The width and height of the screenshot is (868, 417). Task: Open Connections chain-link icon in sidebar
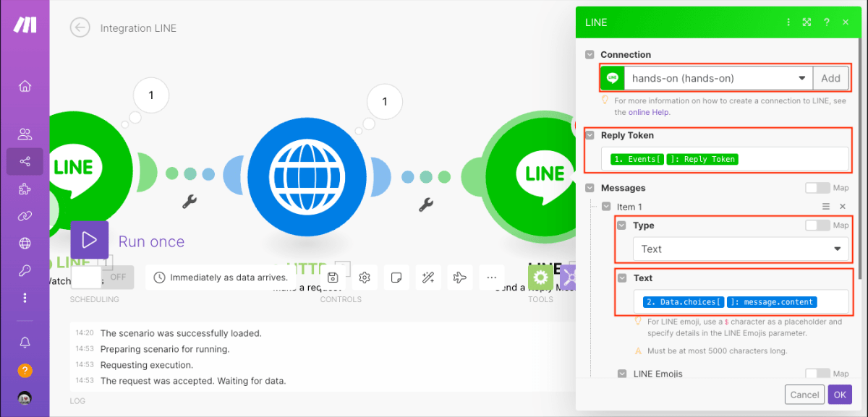[x=25, y=215]
